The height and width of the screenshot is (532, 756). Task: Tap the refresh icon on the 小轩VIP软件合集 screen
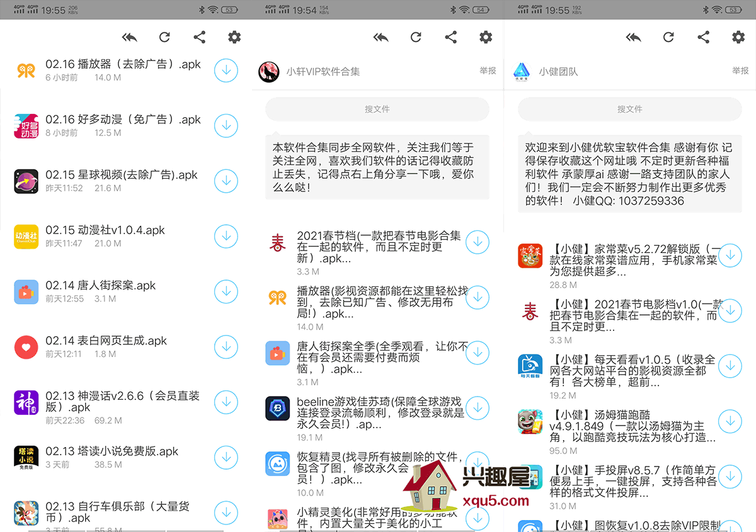[416, 37]
